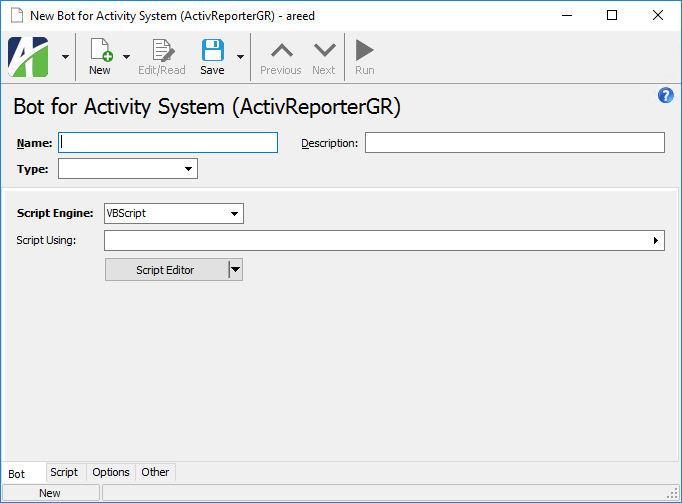This screenshot has width=682, height=503.
Task: Switch to the Other tab
Action: [155, 472]
